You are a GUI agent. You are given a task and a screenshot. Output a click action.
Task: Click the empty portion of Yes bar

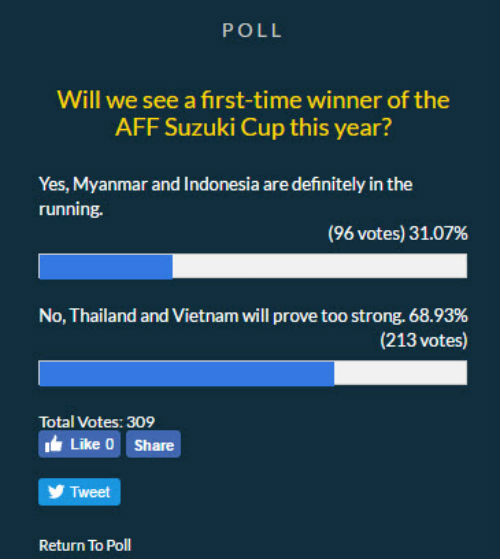pyautogui.click(x=320, y=266)
